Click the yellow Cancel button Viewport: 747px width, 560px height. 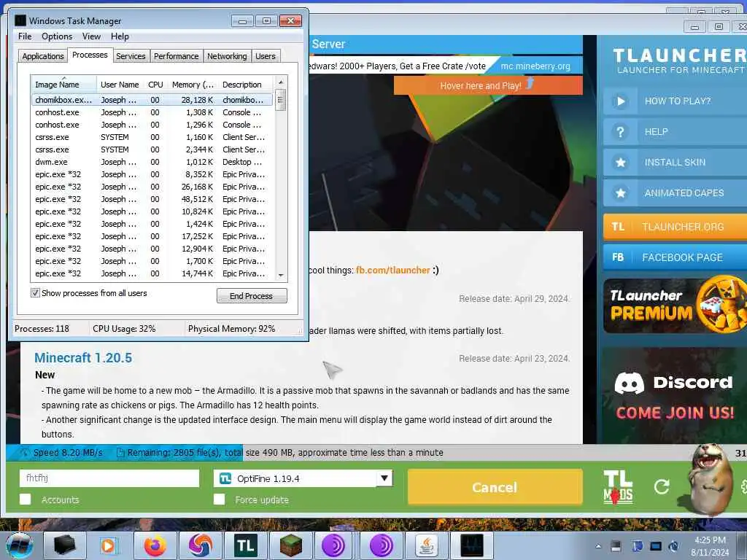[495, 486]
